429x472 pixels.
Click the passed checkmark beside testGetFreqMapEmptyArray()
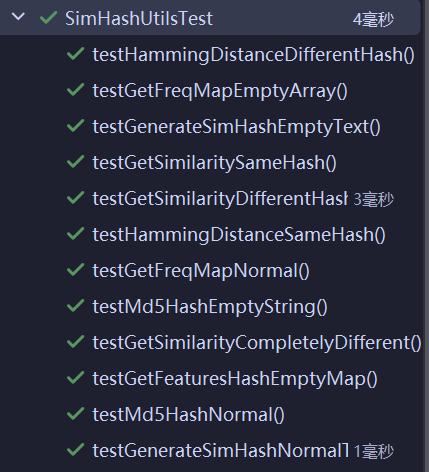75,90
